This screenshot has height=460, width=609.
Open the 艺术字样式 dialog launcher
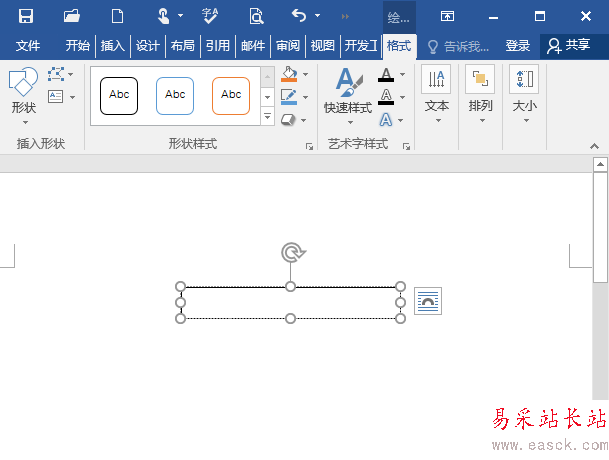point(406,146)
